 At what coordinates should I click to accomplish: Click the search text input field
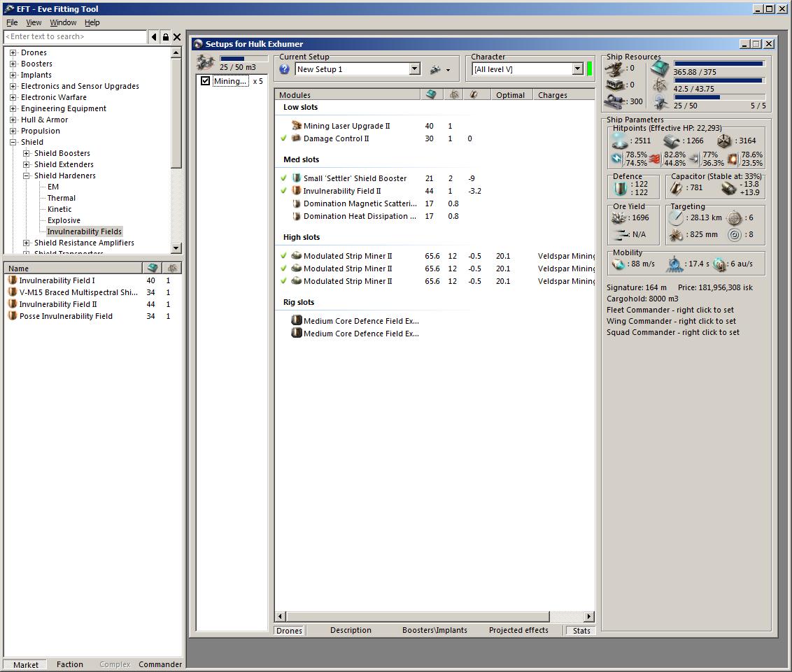75,36
